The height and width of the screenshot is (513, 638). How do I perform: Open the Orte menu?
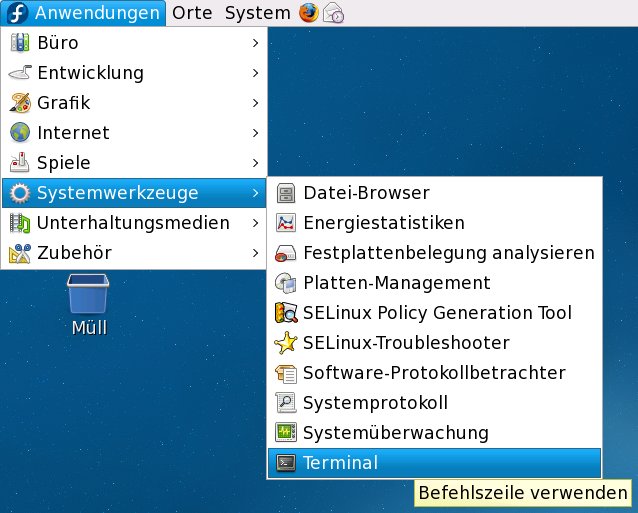pos(192,13)
